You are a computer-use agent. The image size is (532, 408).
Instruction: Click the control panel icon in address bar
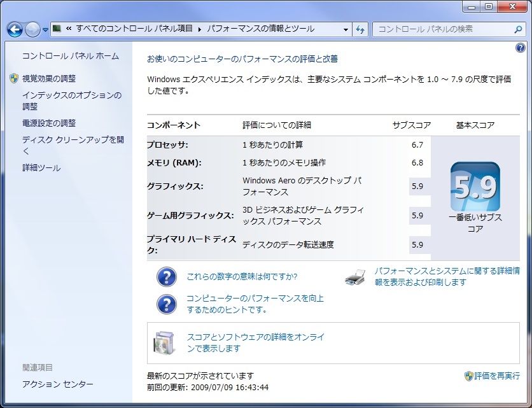tap(57, 29)
